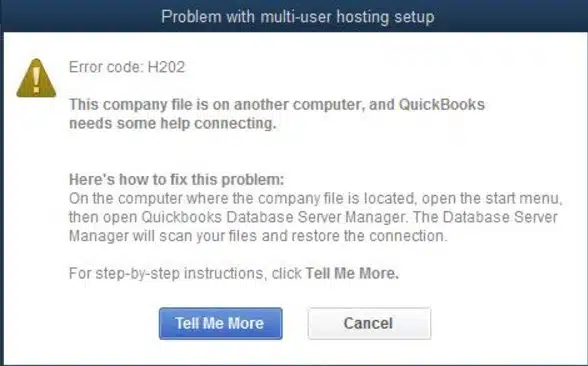Click the word QuickBooks in bold message
The width and height of the screenshot is (588, 366).
coord(442,104)
